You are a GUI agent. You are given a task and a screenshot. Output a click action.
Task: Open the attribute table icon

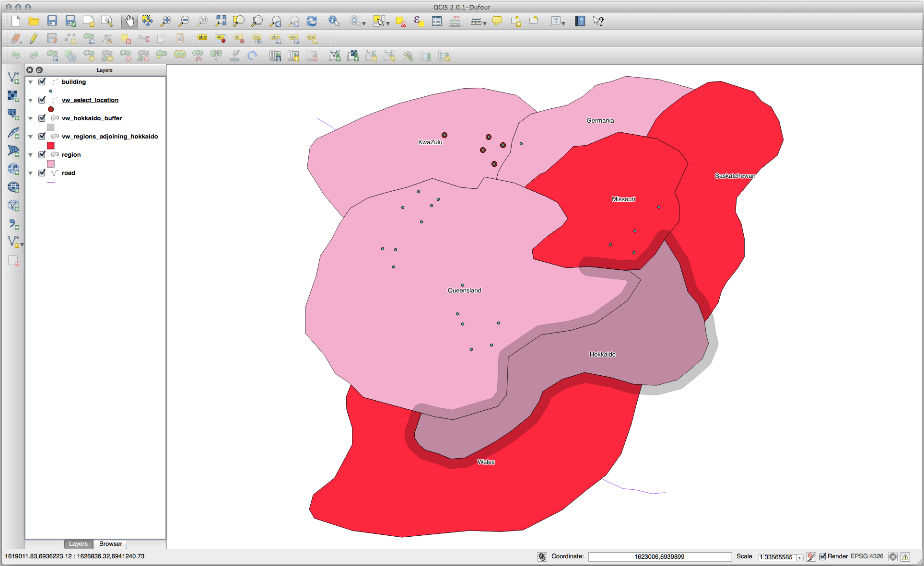pos(437,21)
